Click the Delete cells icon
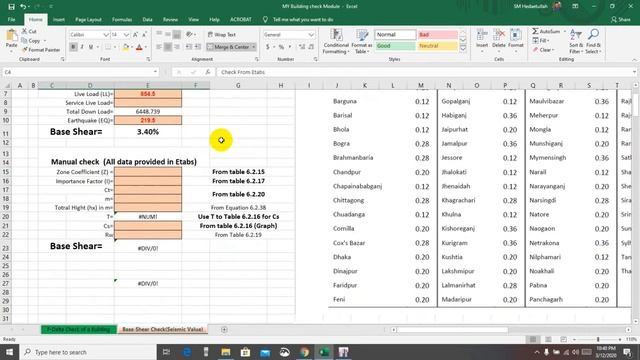The width and height of the screenshot is (640, 360). [x=499, y=35]
